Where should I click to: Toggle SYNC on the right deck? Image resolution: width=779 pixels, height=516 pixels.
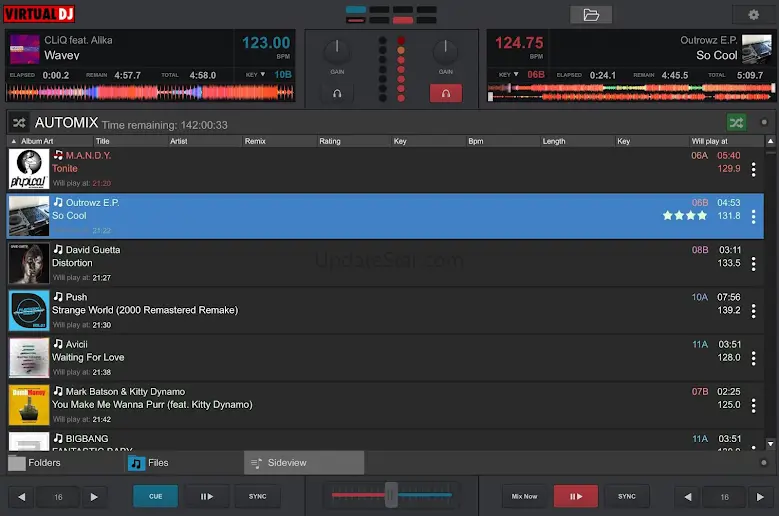tap(627, 496)
